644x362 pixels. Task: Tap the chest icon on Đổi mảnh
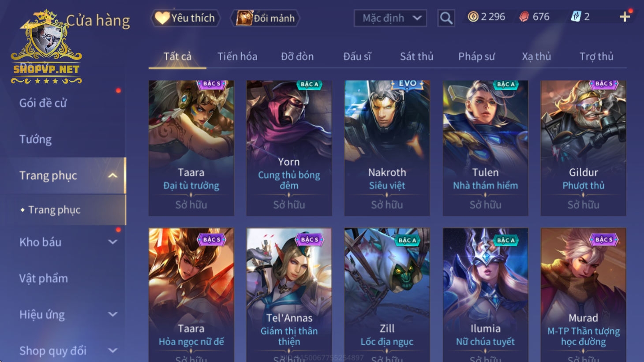244,18
